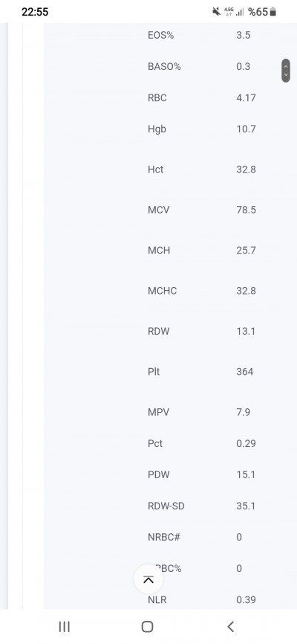Tap the battery icon in status bar
Screen dimensions: 297x644
[273, 12]
